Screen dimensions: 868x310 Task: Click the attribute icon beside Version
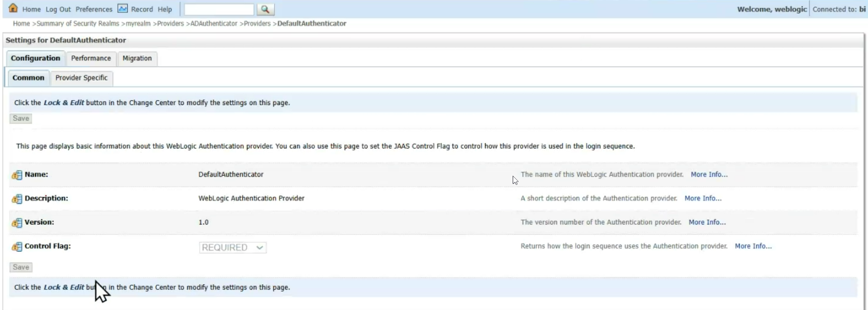click(x=17, y=223)
